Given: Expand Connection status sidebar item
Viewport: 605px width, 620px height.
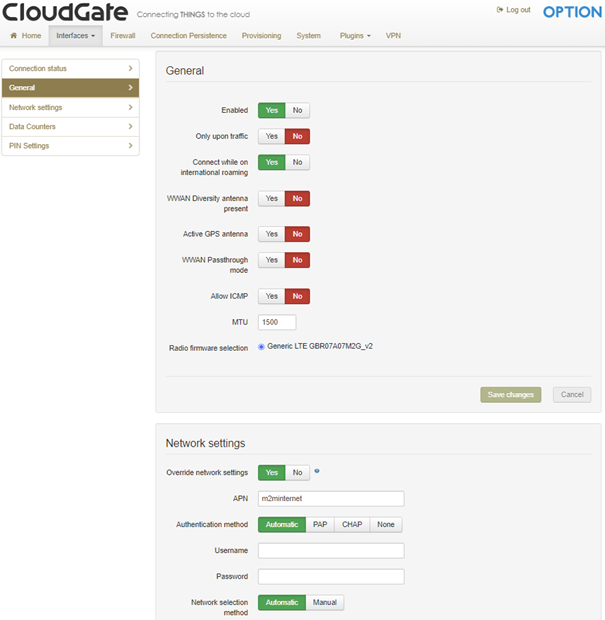Looking at the screenshot, I should tap(70, 68).
